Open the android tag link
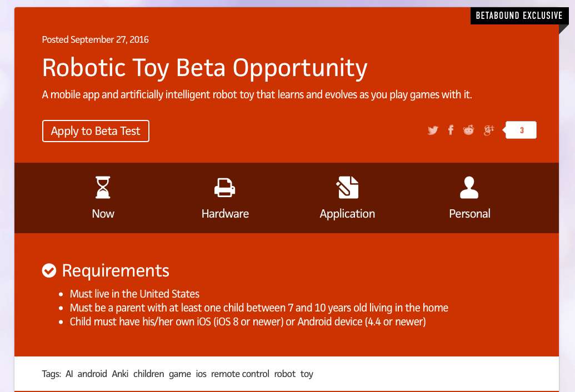Screen dimensions: 575x392 click(x=92, y=374)
